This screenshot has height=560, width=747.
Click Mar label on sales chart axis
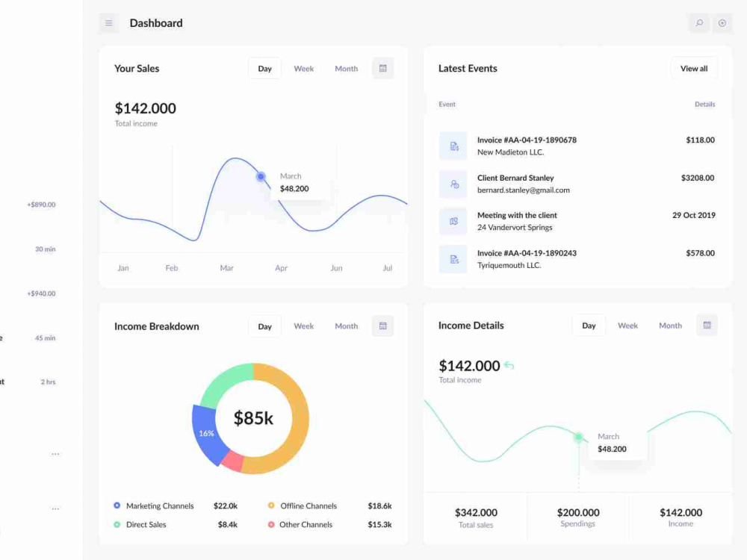click(227, 268)
